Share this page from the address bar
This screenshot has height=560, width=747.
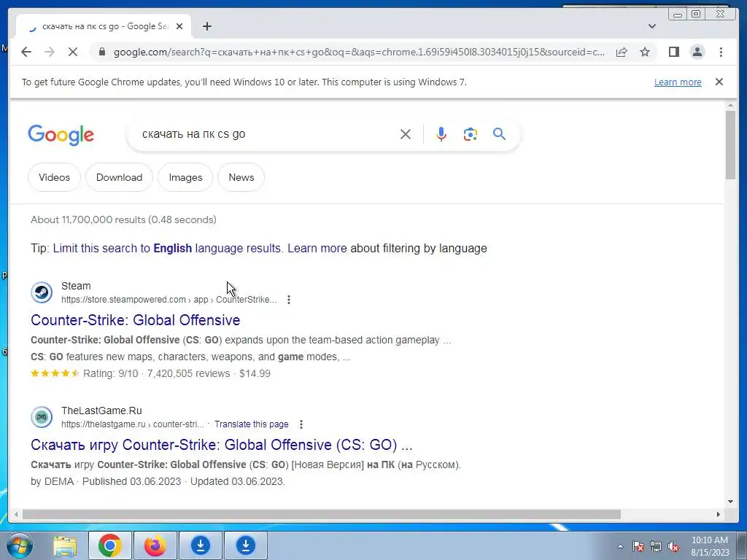(622, 52)
